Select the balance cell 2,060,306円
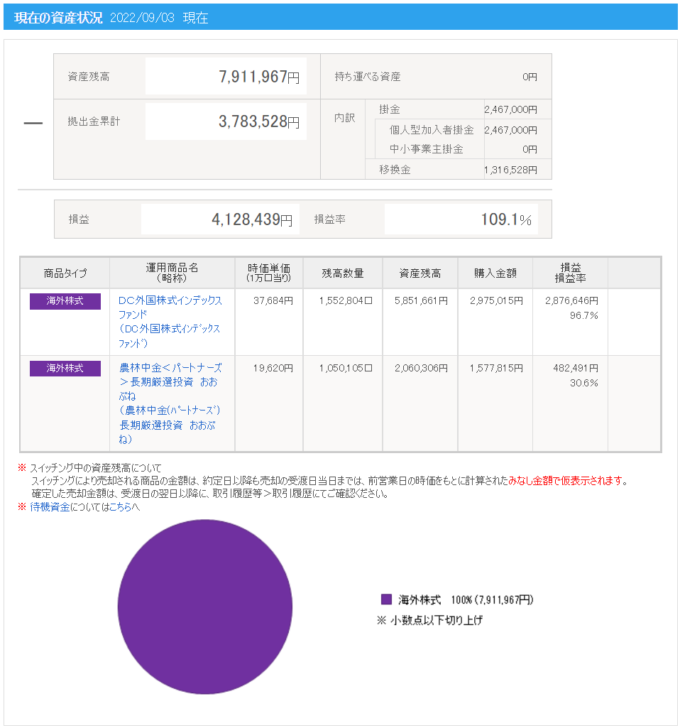Viewport: 680px width, 728px height. [421, 368]
